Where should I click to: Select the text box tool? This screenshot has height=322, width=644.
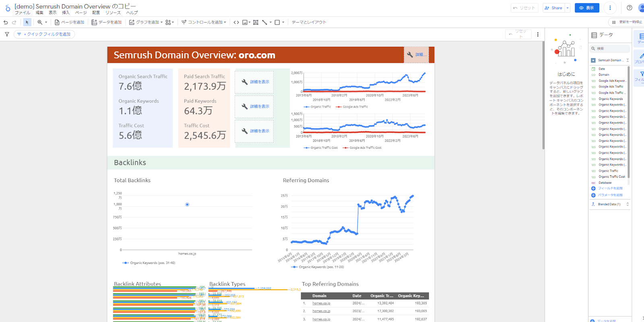[x=256, y=22]
